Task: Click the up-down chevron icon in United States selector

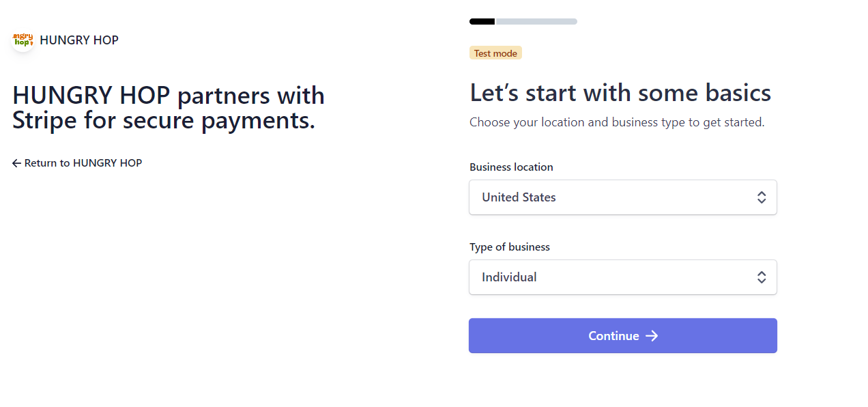Action: click(x=762, y=197)
